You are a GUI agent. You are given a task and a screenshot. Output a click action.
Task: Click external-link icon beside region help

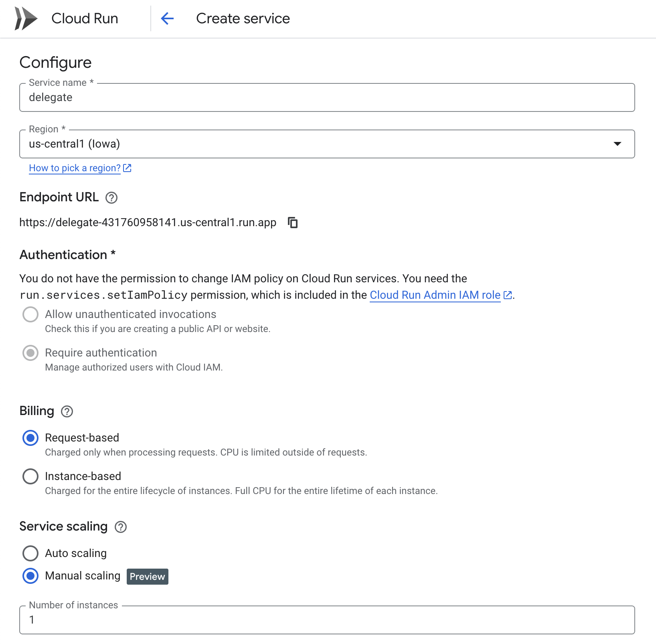pyautogui.click(x=128, y=168)
